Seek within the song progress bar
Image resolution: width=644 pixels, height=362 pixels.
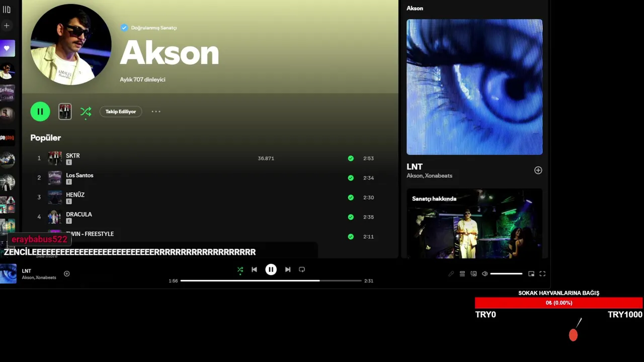coord(271,281)
